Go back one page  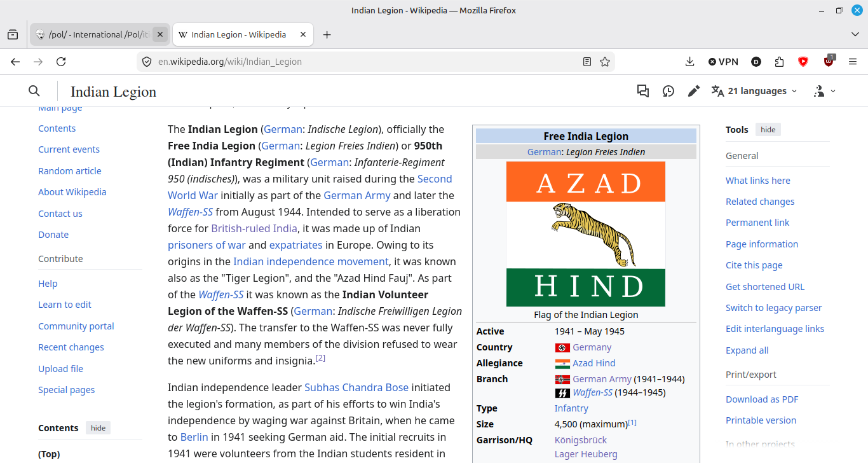[x=15, y=62]
